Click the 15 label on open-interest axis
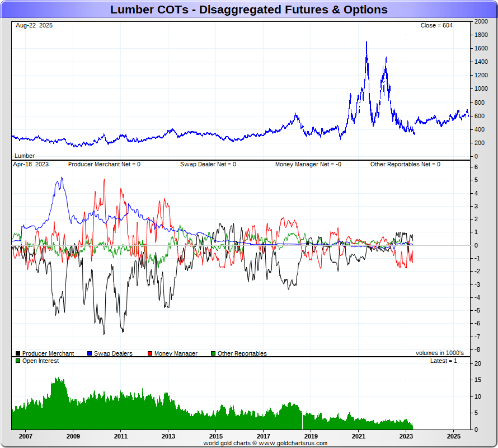The image size is (498, 448). pyautogui.click(x=478, y=380)
